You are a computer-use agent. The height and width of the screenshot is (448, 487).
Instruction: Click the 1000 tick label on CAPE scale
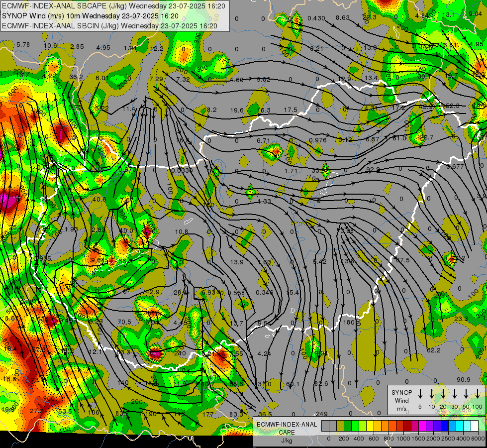click(403, 439)
